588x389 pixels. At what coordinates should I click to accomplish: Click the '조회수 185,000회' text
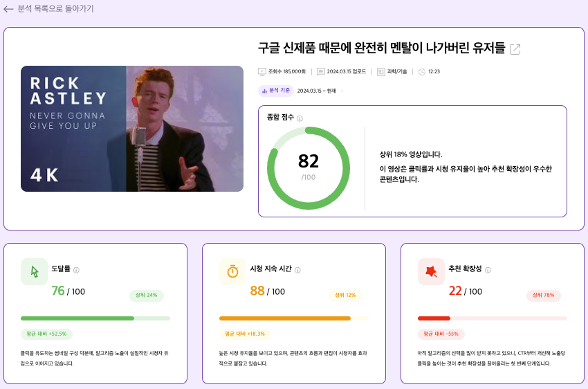point(287,72)
